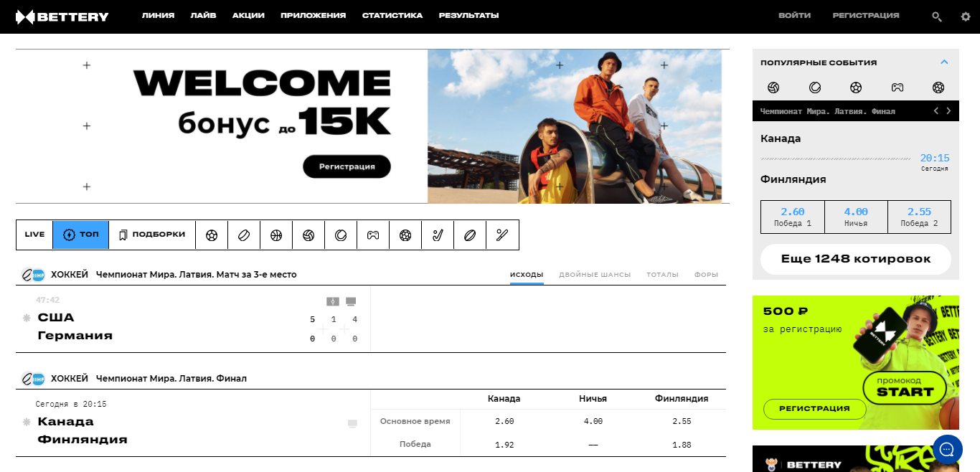Click volleyball icon in Популярные события panel
Screen dimensions: 980x472
[x=773, y=88]
